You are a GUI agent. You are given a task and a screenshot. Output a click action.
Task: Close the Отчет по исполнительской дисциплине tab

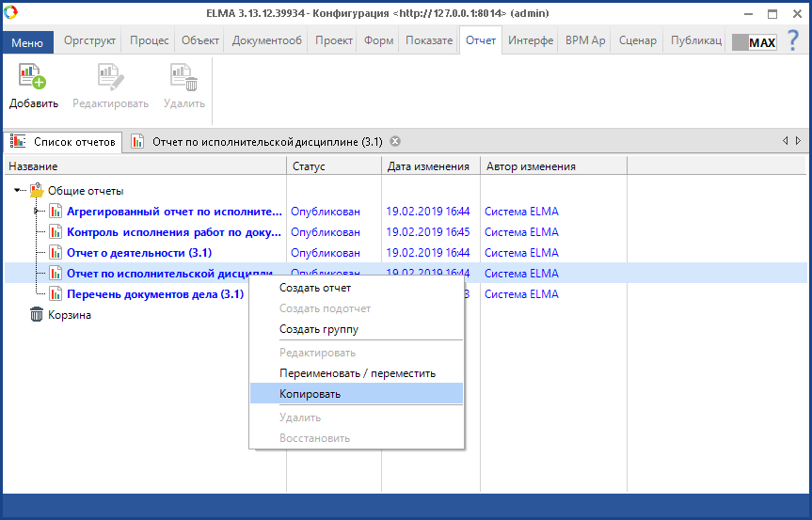click(395, 142)
